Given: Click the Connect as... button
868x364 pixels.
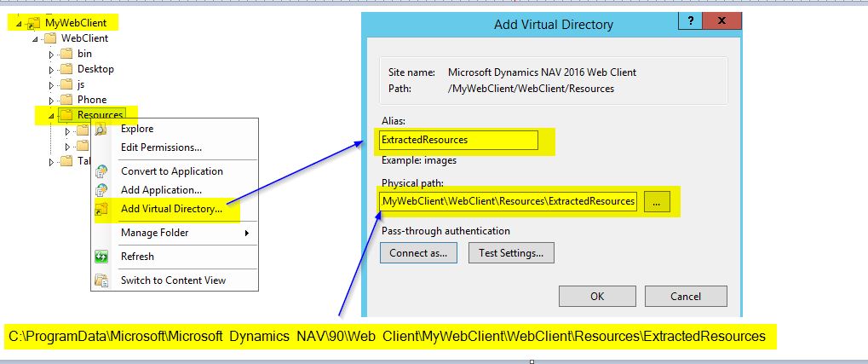Looking at the screenshot, I should point(418,252).
